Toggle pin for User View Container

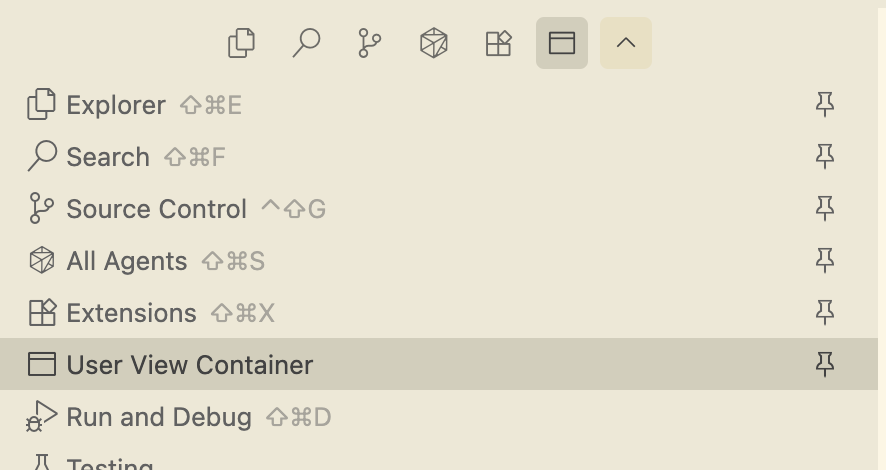[825, 365]
